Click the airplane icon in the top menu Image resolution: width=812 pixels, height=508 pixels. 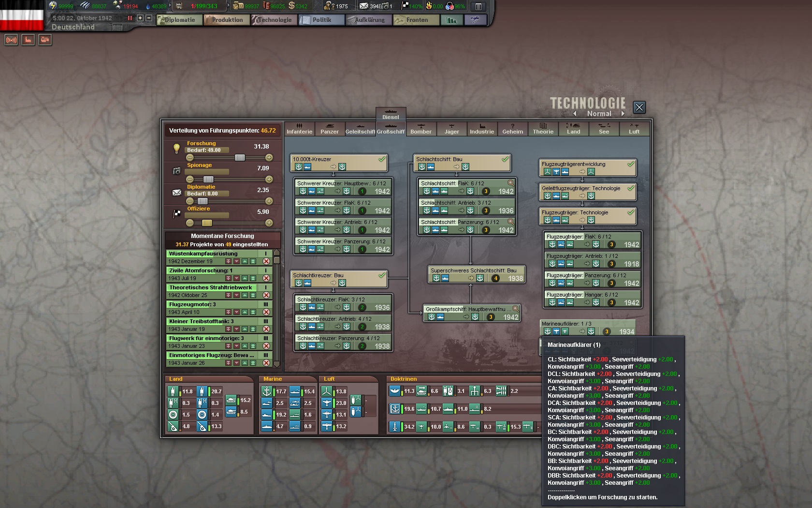coord(475,20)
